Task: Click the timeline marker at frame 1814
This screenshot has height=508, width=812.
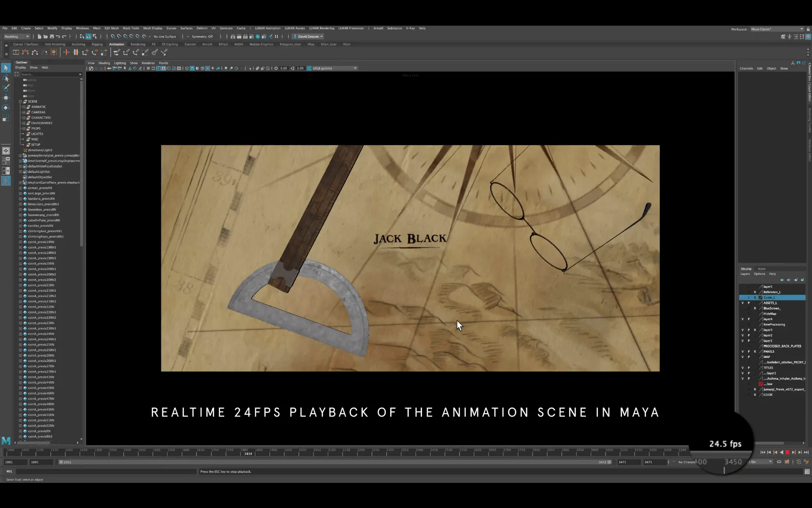Action: pos(248,453)
